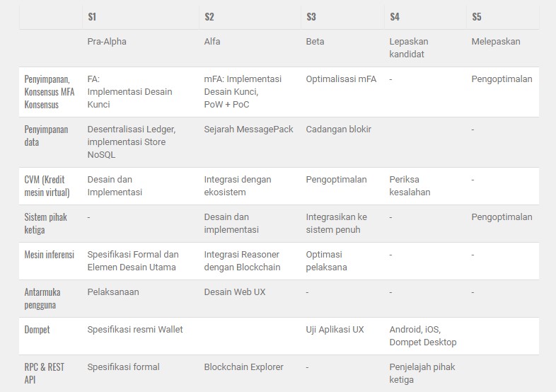
Task: Click the Pra-Alpha stage cell
Action: click(107, 41)
